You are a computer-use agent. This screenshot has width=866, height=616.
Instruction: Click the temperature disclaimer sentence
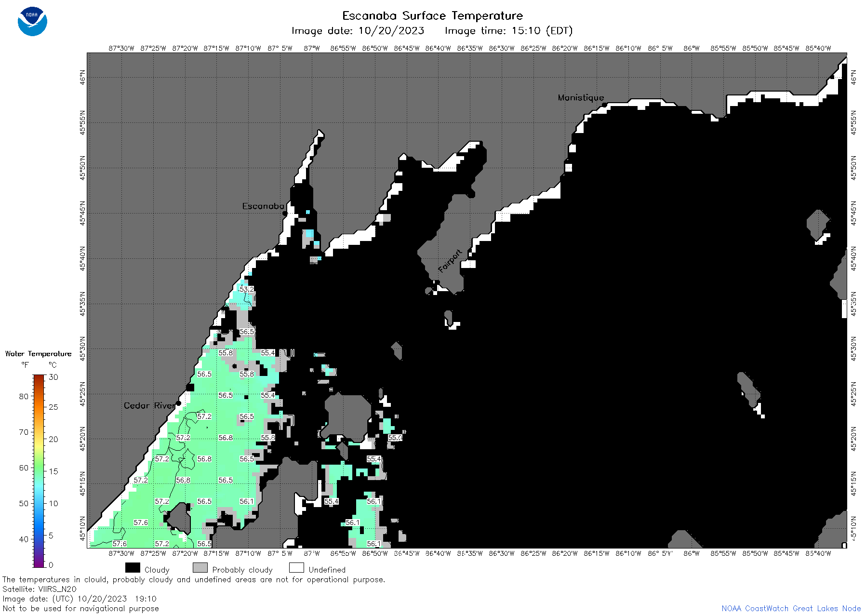[194, 579]
